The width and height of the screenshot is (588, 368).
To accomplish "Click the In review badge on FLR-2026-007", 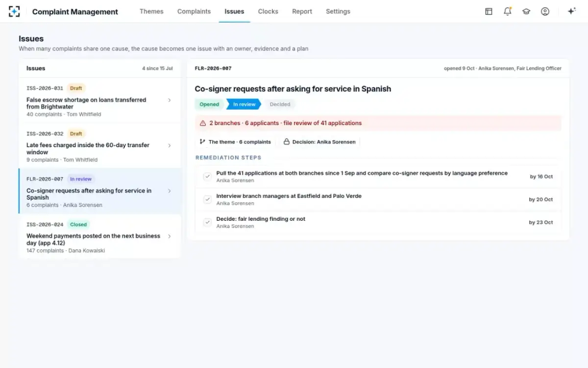I will (81, 179).
